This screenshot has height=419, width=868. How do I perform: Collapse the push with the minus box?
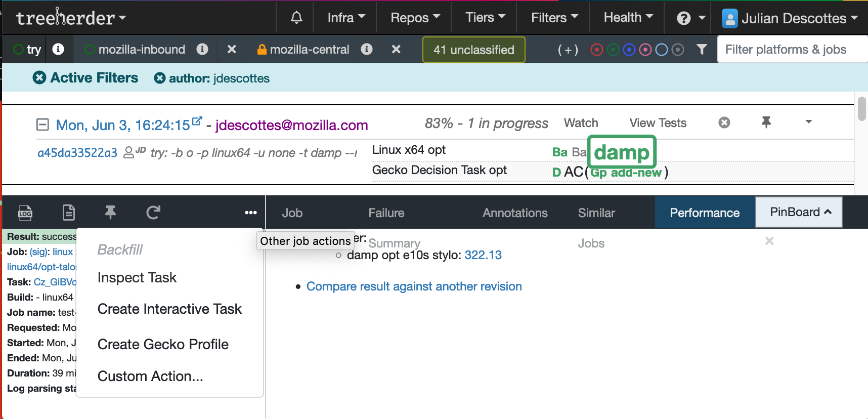[42, 124]
